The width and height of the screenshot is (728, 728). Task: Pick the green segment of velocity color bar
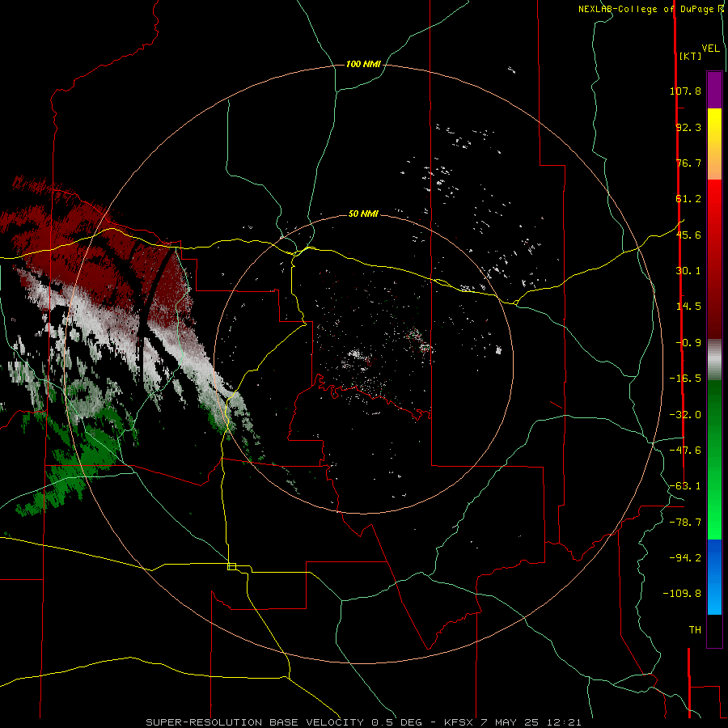(714, 459)
